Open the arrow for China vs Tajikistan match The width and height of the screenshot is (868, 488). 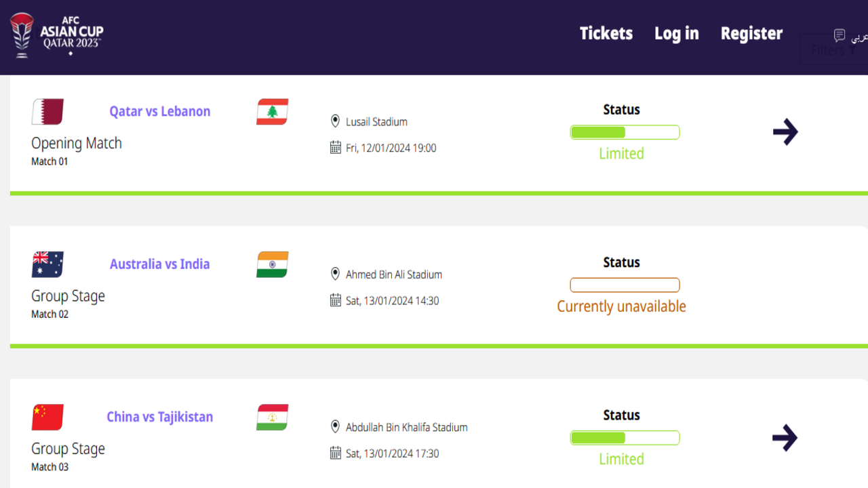[x=785, y=438]
